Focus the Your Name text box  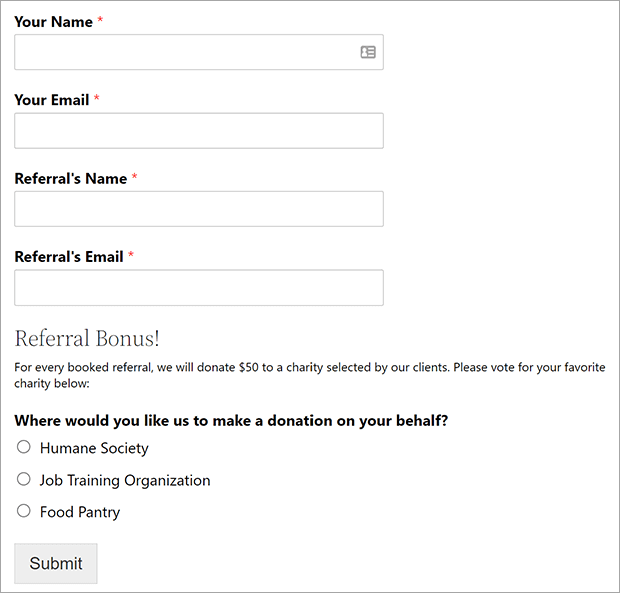coord(199,52)
